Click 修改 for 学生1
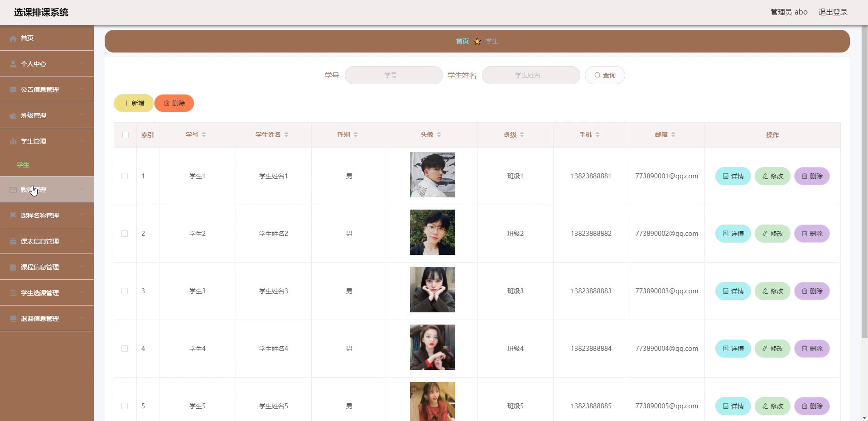 tap(772, 176)
